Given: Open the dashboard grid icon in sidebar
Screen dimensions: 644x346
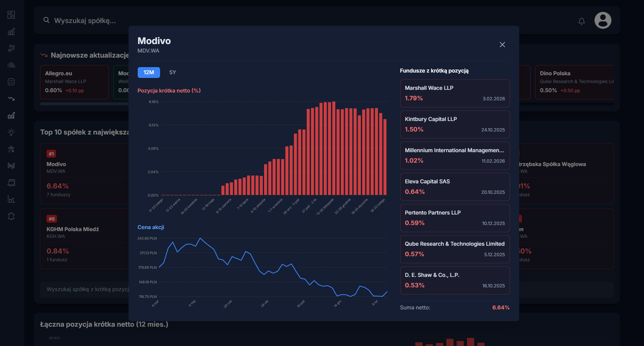Looking at the screenshot, I should (x=11, y=15).
